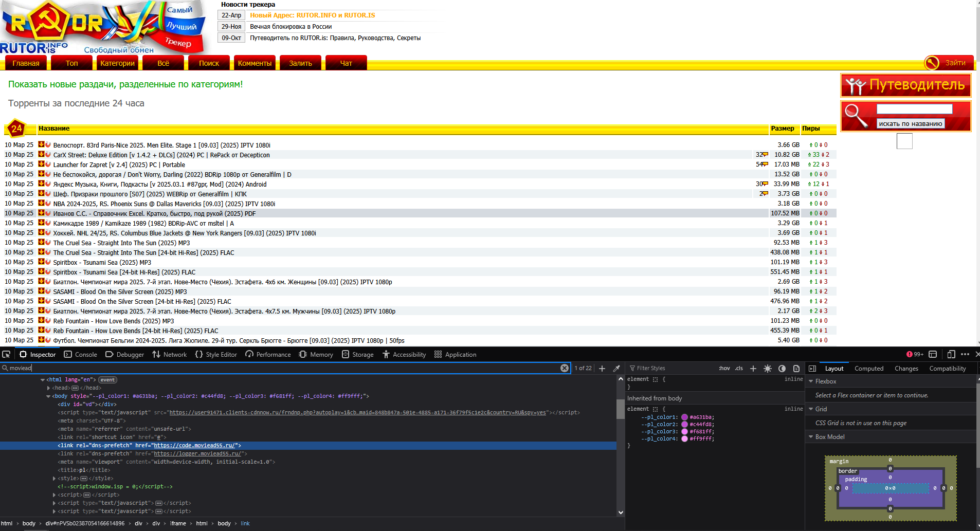Open the Style Editor tab

point(216,354)
